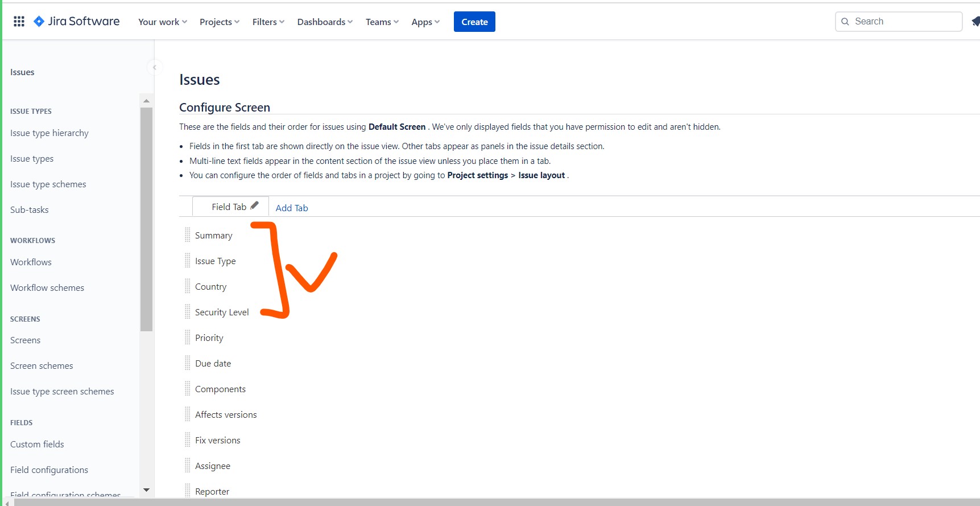The height and width of the screenshot is (506, 980).
Task: Click the notification icon beside the search box
Action: click(x=975, y=22)
